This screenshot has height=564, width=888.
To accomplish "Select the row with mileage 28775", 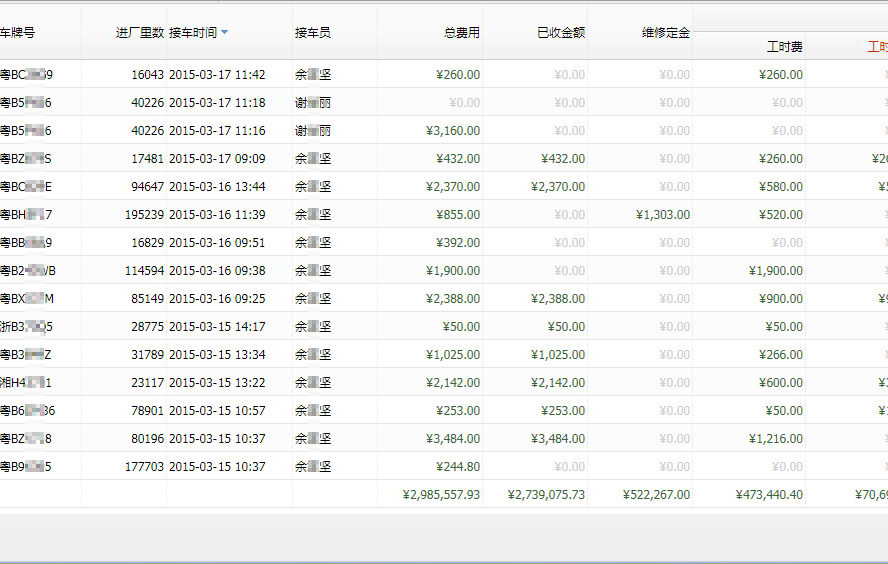I will [x=140, y=327].
